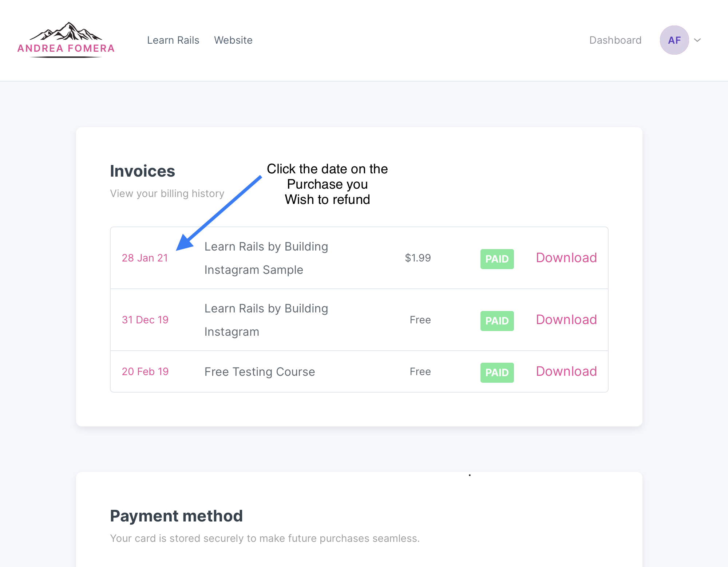
Task: Click the Payment method heading
Action: [x=176, y=516]
